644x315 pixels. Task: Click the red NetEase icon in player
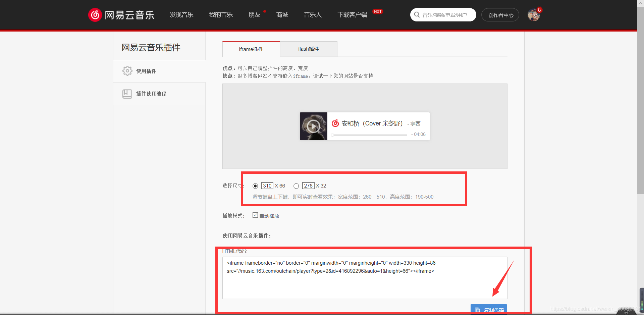tap(335, 123)
